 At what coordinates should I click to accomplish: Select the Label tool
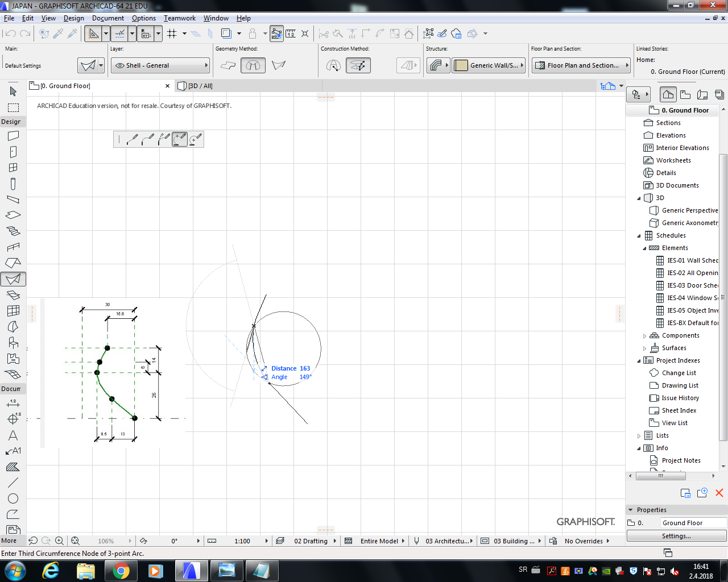[x=13, y=451]
